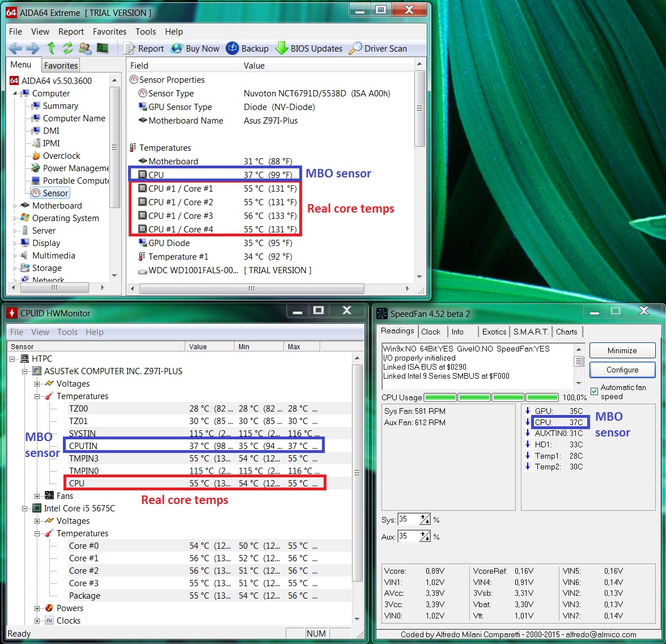Click the Value column header in AIDA64
666x644 pixels.
pyautogui.click(x=326, y=65)
